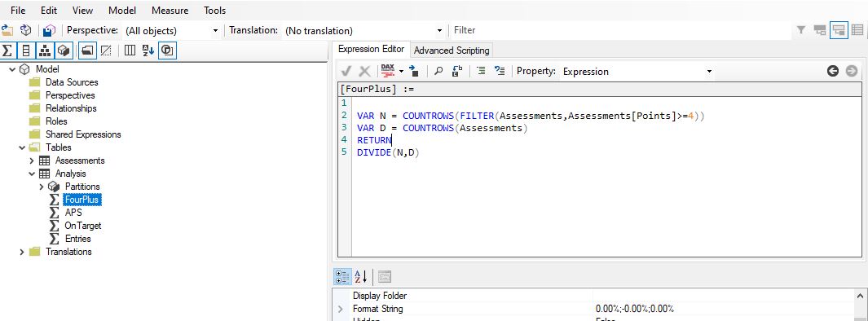Click the navigate forward arrow icon
The height and width of the screenshot is (321, 868).
point(852,71)
